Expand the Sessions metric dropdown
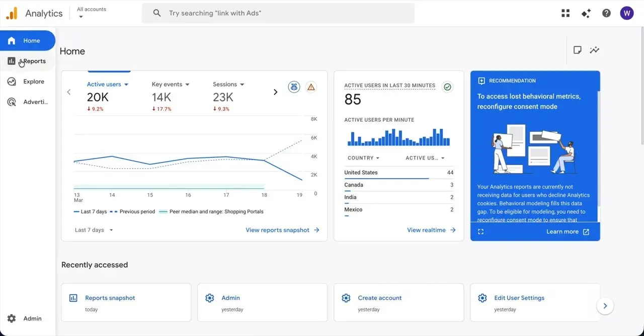Screen dimensions: 644x336 pyautogui.click(x=228, y=85)
